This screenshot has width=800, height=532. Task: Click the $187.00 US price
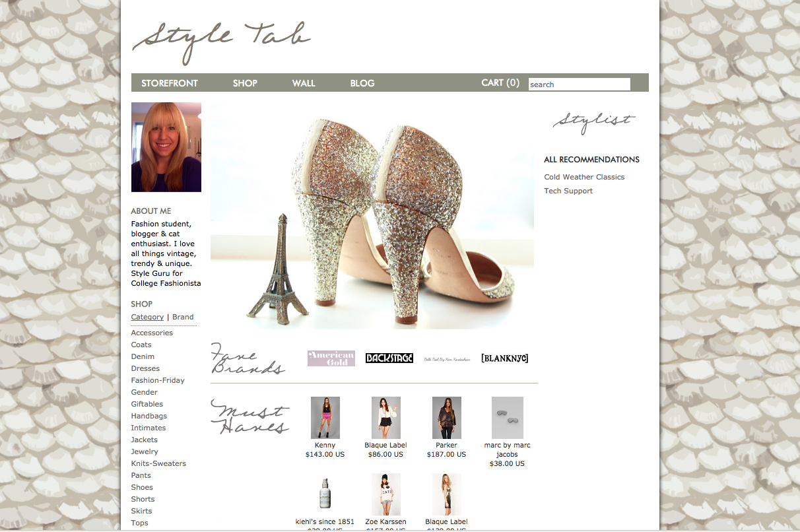pos(446,454)
